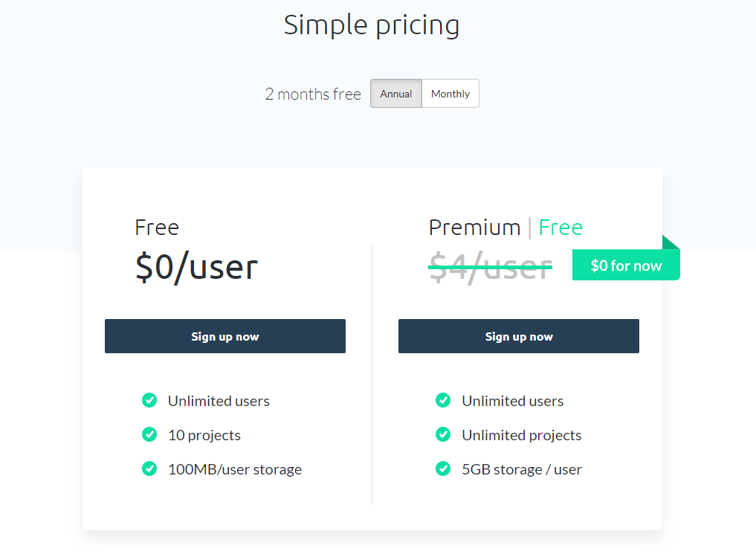The height and width of the screenshot is (557, 756).
Task: Click the crossed-out $4/user price
Action: pos(491,267)
